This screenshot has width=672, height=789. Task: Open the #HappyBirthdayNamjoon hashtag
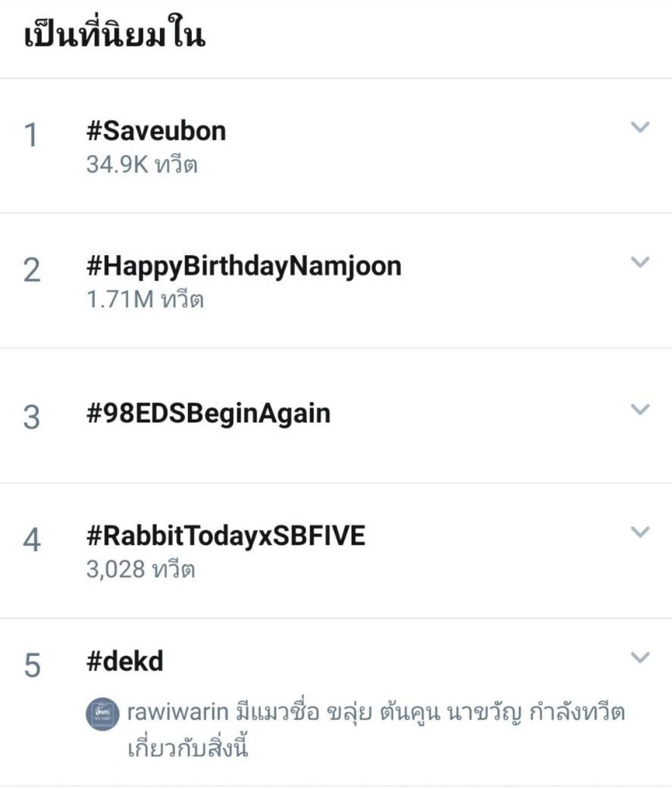[244, 266]
